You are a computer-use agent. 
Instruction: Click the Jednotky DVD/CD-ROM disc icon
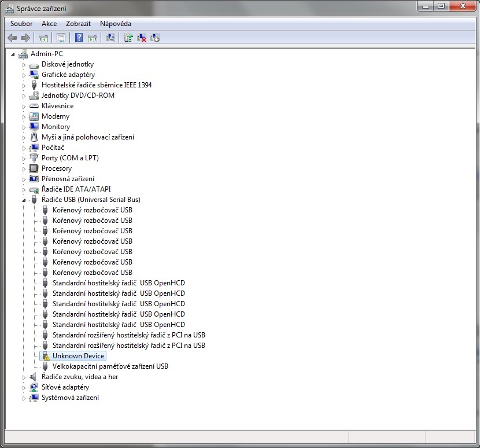tap(34, 96)
